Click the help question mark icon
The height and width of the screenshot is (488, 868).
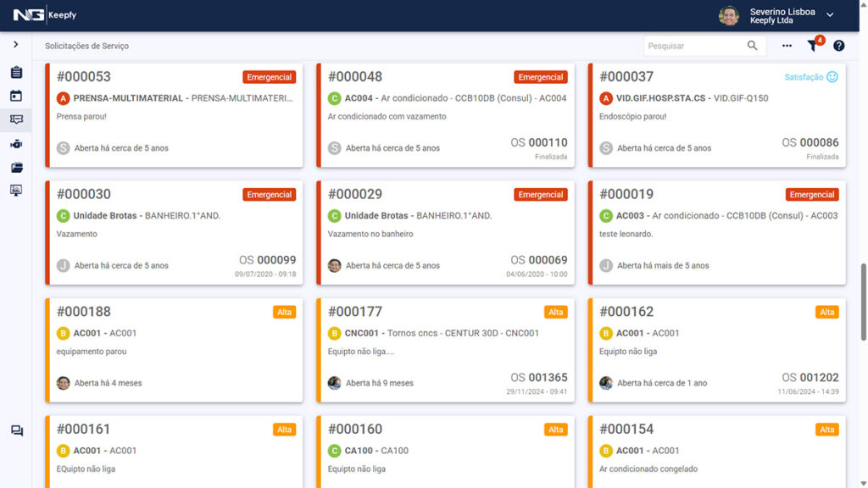tap(838, 46)
